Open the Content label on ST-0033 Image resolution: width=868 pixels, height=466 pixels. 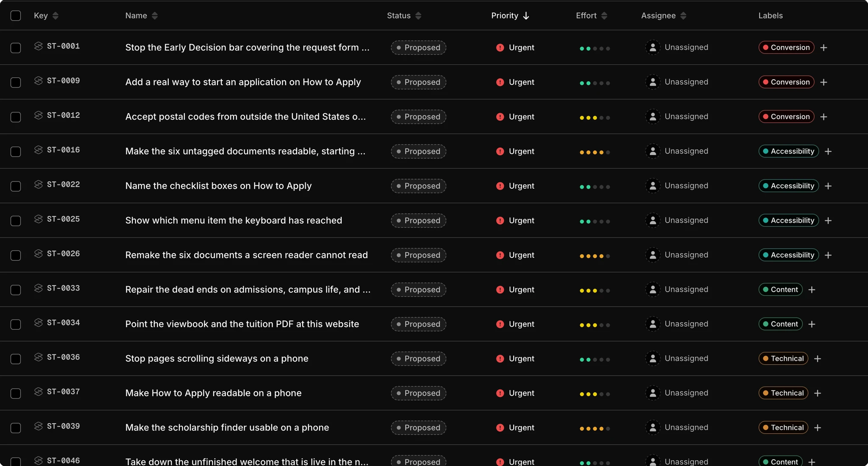pyautogui.click(x=780, y=290)
